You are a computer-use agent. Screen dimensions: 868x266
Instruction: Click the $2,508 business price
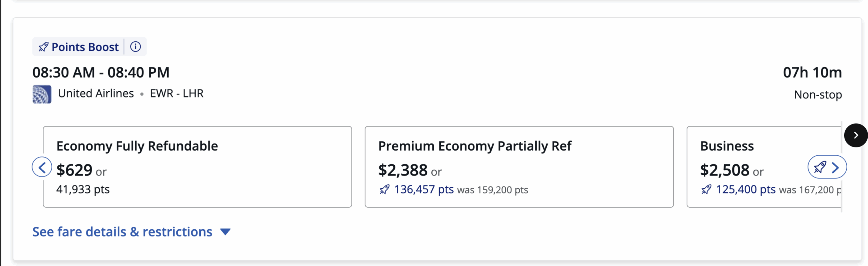[725, 170]
